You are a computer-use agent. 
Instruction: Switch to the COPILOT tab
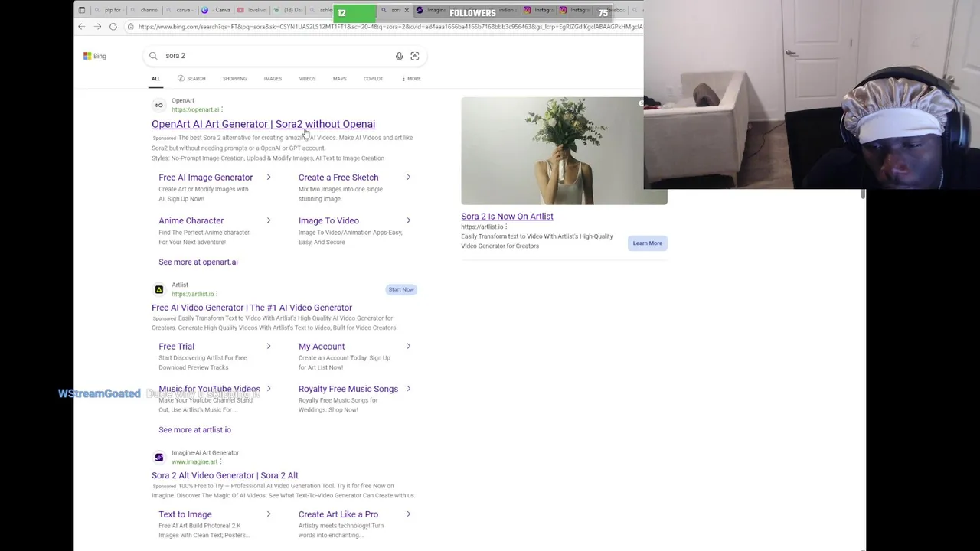tap(373, 79)
